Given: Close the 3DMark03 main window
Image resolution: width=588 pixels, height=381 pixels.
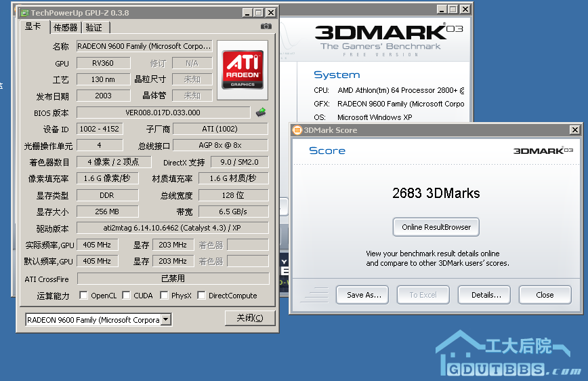Looking at the screenshot, I should point(465,9).
